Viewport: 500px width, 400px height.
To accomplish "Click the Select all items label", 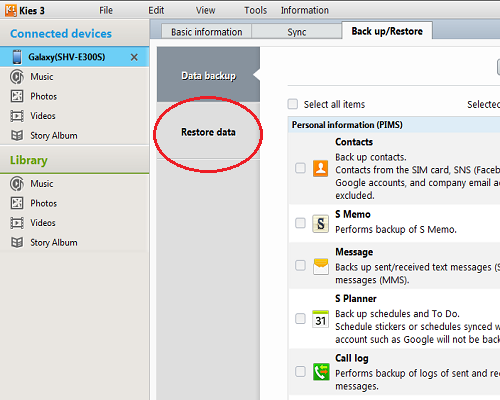I will tap(334, 104).
